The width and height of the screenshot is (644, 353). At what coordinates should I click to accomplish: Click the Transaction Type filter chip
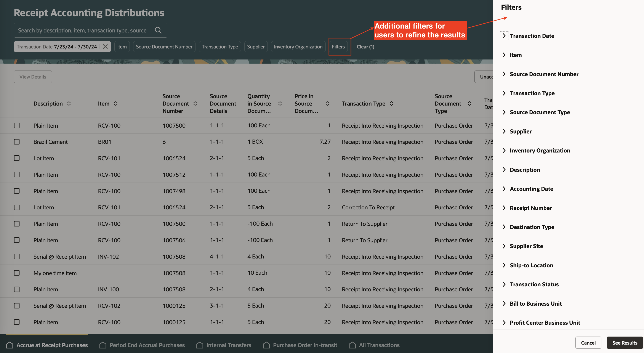tap(220, 47)
